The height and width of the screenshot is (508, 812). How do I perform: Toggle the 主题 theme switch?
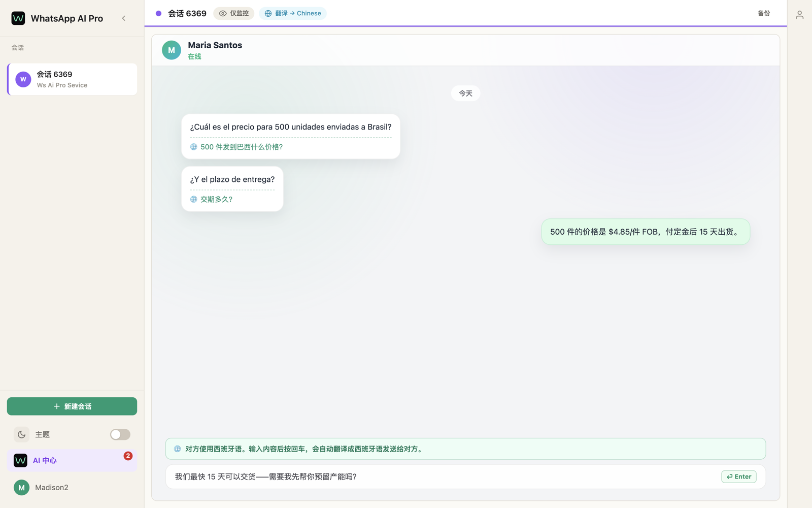(120, 434)
